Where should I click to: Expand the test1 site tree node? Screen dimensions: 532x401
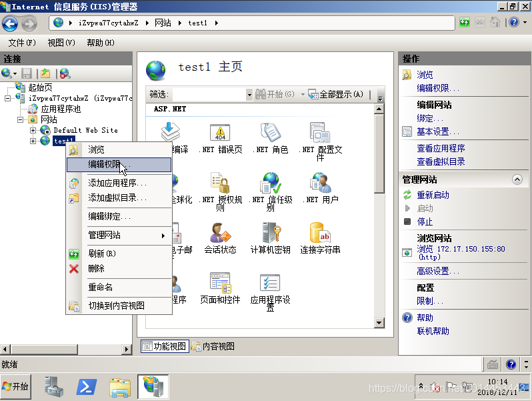[33, 141]
